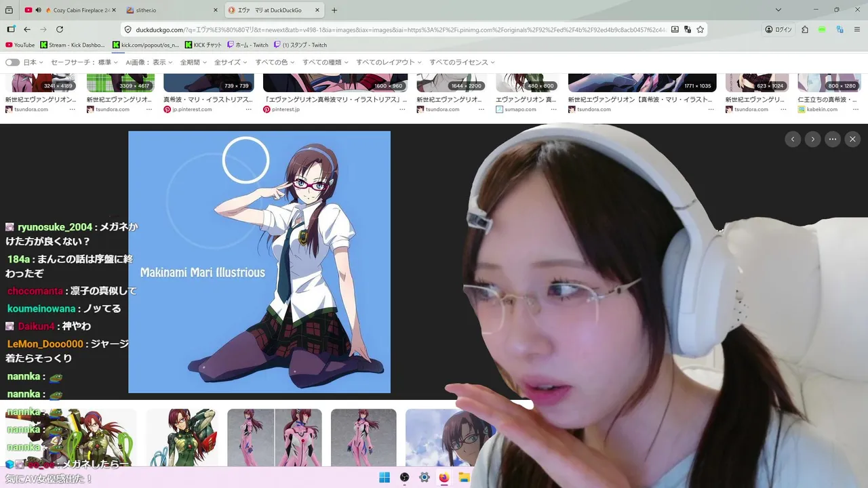Open the Stream - Kick Dashboard bookmark

(73, 45)
